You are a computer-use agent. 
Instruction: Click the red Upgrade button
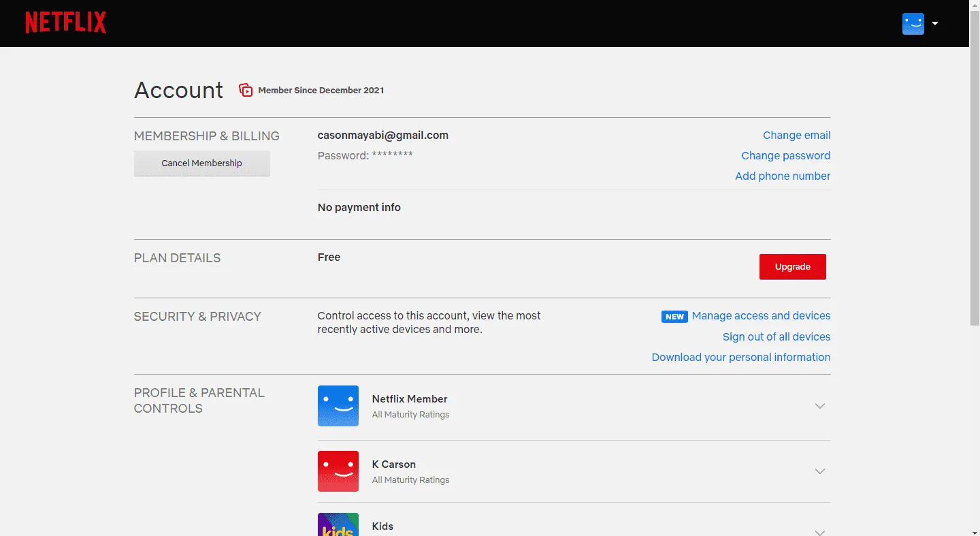point(793,267)
